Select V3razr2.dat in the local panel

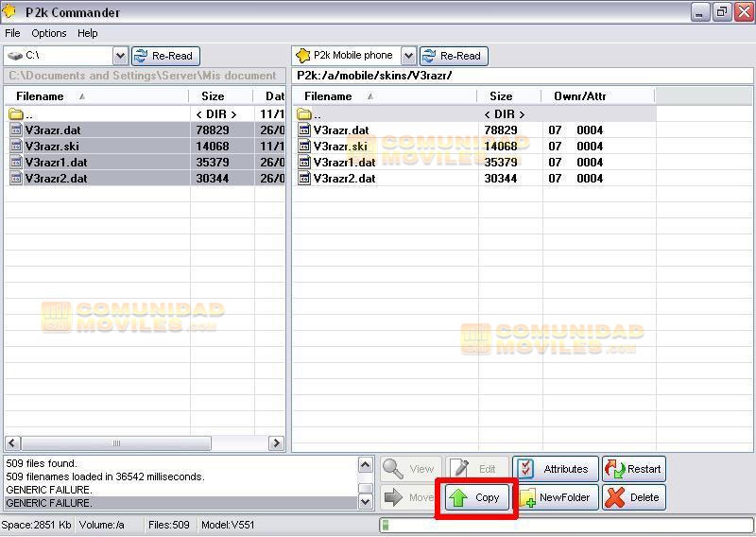pyautogui.click(x=56, y=179)
